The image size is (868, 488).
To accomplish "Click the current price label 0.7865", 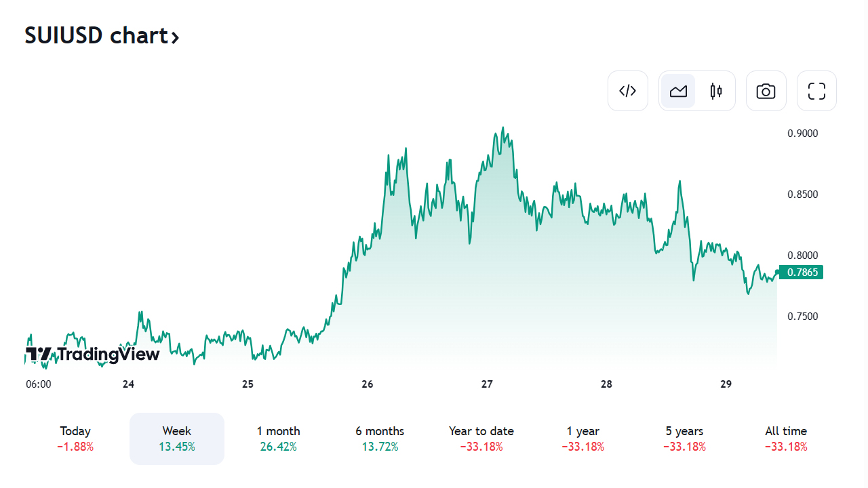I will (x=801, y=272).
